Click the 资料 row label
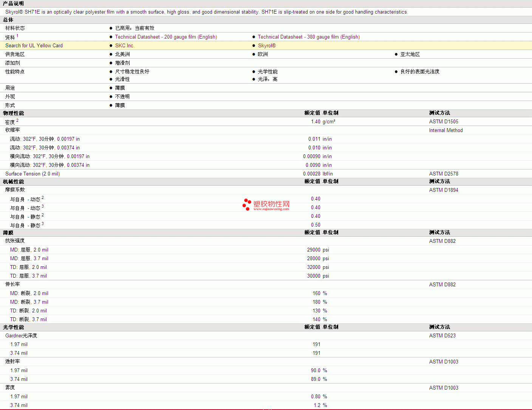Image resolution: width=532 pixels, height=410 pixels. click(x=10, y=37)
